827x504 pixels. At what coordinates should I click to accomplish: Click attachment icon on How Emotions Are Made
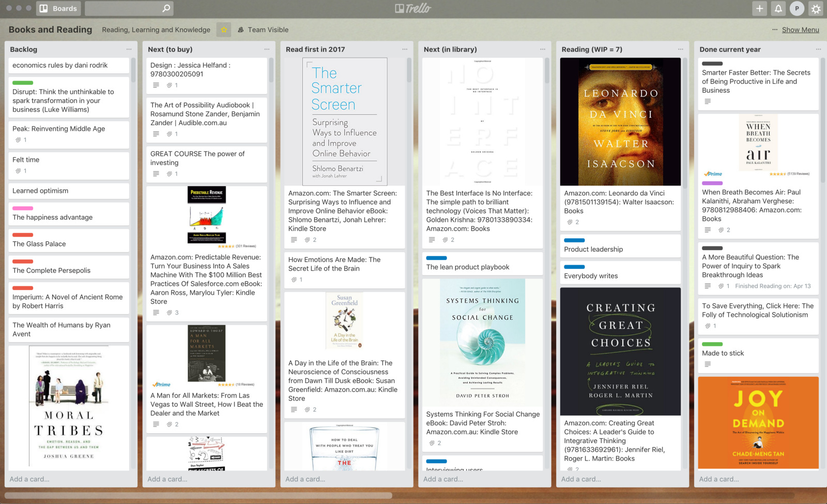pyautogui.click(x=294, y=280)
